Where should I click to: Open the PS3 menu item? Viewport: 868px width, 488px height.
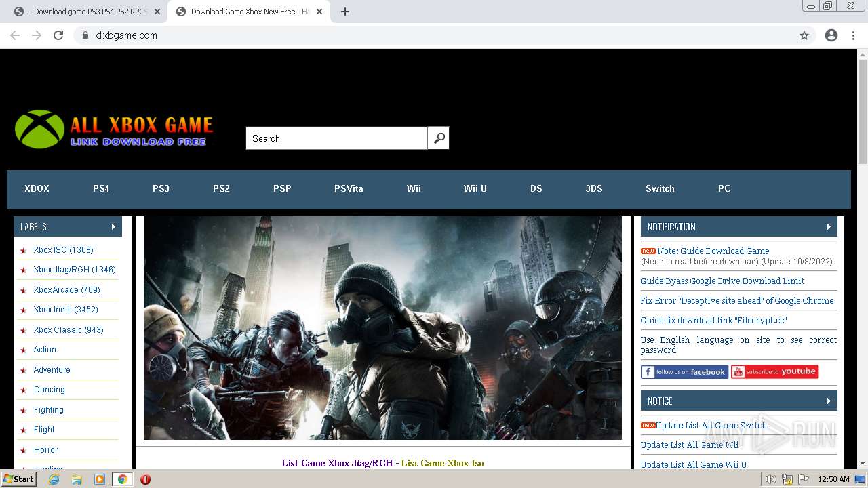point(161,188)
